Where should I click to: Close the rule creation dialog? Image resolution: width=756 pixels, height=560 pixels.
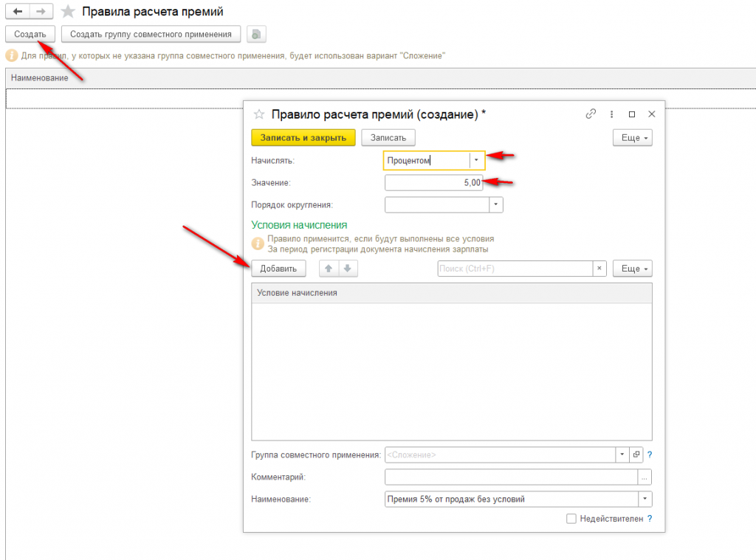click(652, 114)
